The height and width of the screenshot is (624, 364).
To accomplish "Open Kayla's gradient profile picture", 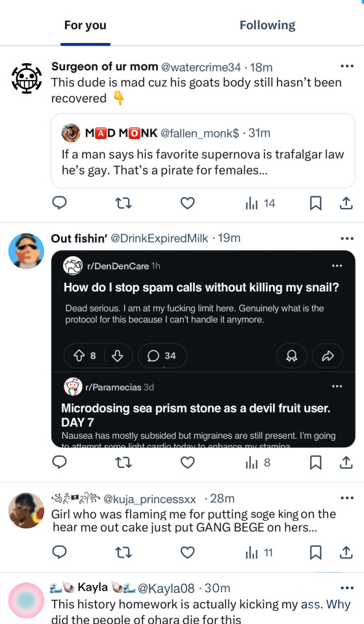I will point(26,601).
